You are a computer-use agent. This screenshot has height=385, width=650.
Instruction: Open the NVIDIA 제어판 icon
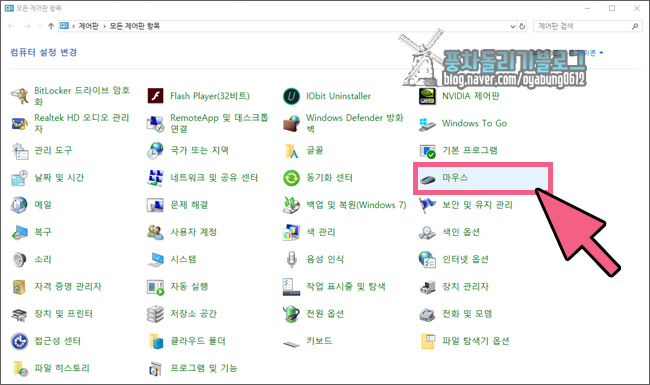[x=427, y=96]
